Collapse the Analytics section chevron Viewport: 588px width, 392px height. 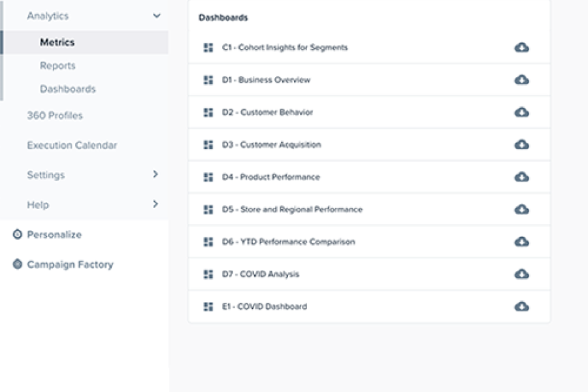point(156,16)
